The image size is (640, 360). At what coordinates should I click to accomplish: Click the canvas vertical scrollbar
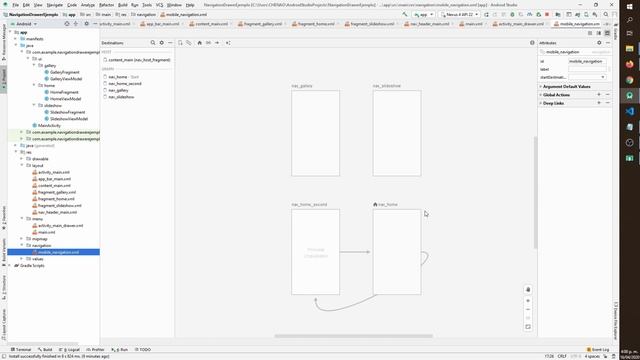[x=535, y=193]
